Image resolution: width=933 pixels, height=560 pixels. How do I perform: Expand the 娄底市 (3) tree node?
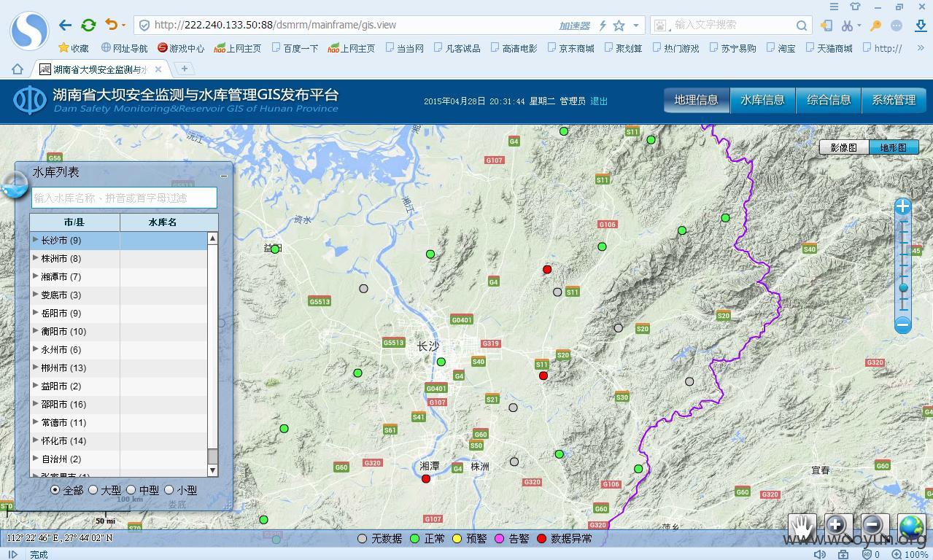35,294
